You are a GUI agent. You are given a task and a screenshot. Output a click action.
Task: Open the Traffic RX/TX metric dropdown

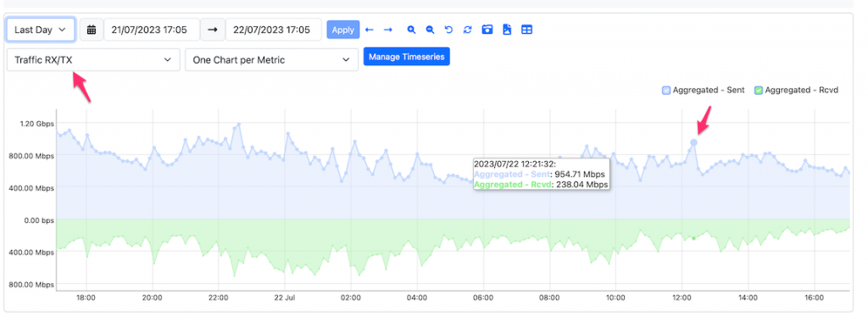pos(93,59)
